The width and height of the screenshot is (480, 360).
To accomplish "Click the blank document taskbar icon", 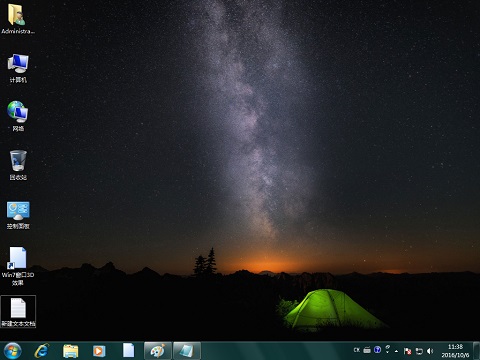I will click(x=128, y=351).
